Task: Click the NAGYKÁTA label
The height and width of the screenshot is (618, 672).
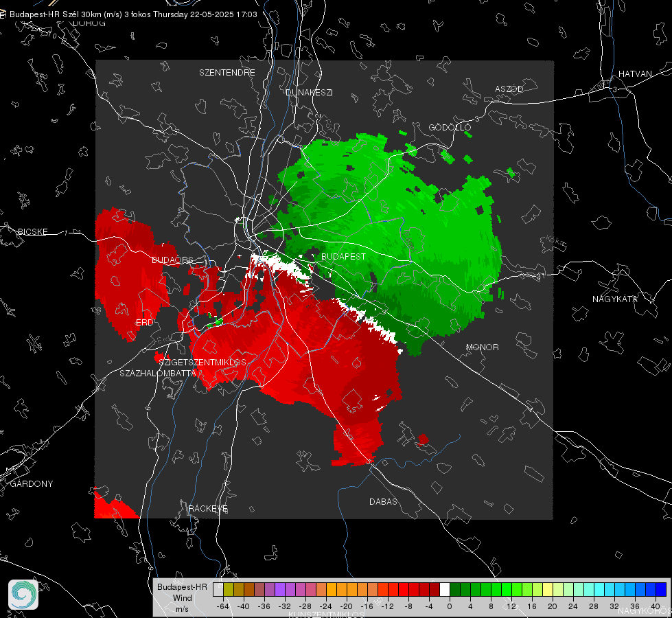Action: pyautogui.click(x=615, y=299)
